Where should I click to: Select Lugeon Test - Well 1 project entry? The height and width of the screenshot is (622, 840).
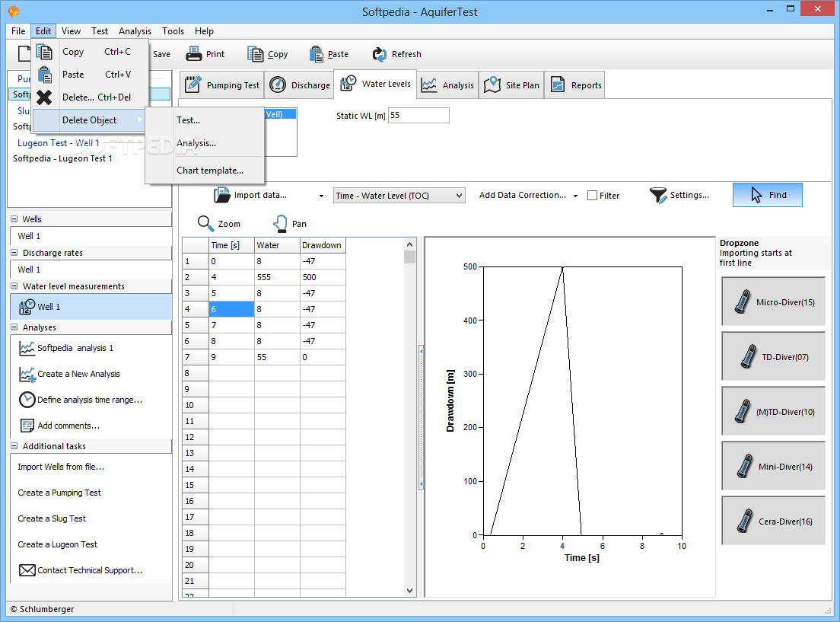tap(59, 142)
